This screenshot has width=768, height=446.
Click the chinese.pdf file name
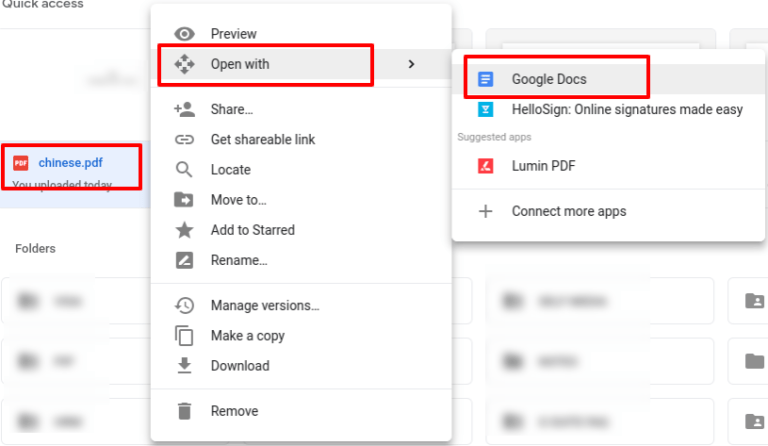point(71,163)
